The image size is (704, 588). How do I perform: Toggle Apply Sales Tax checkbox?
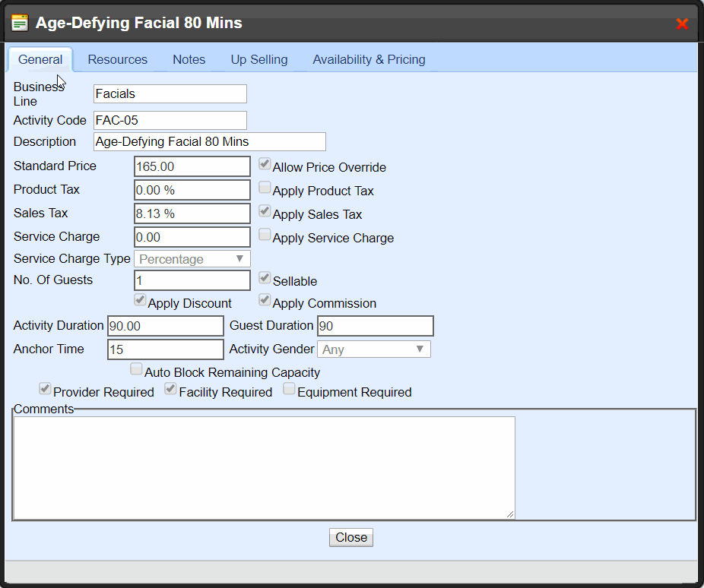pyautogui.click(x=265, y=211)
